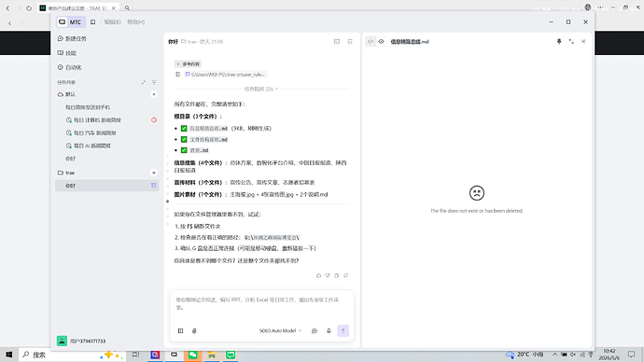The image size is (644, 362).
Task: Regenerate the reply with the refresh icon
Action: point(346,275)
